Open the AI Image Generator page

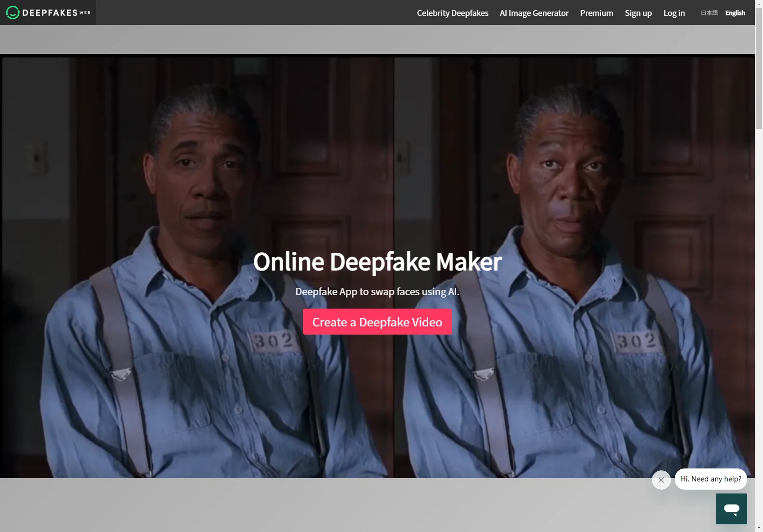click(534, 13)
